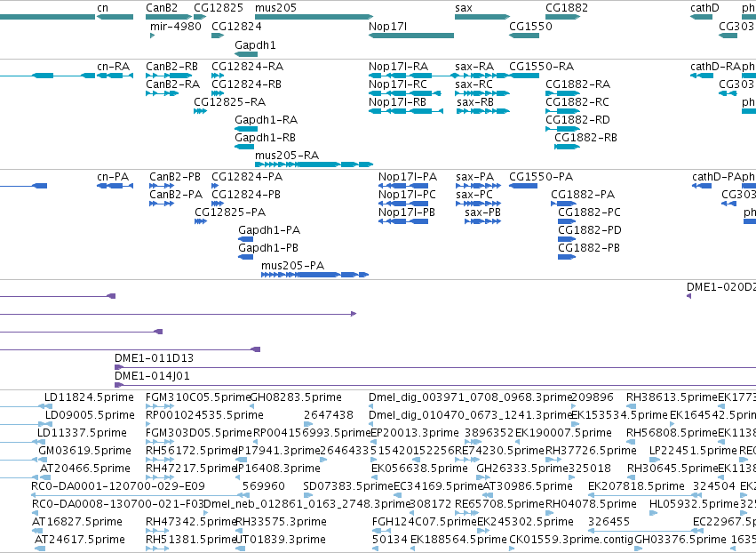756x553 pixels.
Task: Click EST RH38613.5prime
Action: 672,397
